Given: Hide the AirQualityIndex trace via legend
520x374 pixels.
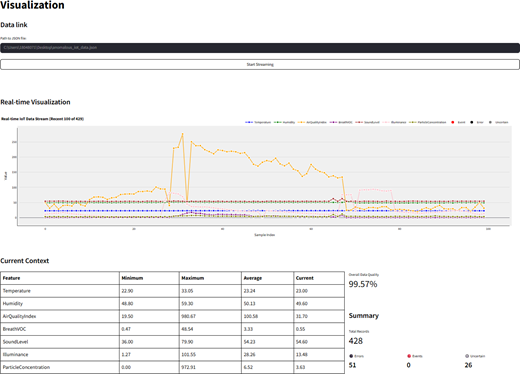Looking at the screenshot, I should [312, 122].
